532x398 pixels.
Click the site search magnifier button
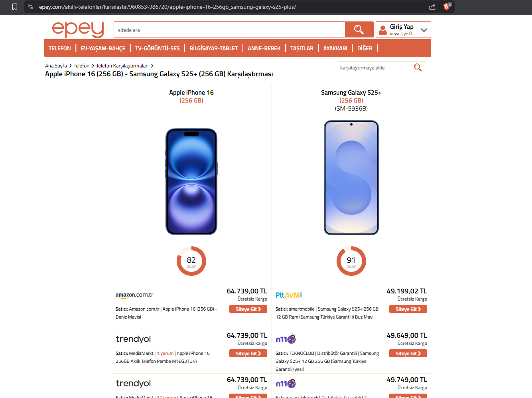[359, 30]
